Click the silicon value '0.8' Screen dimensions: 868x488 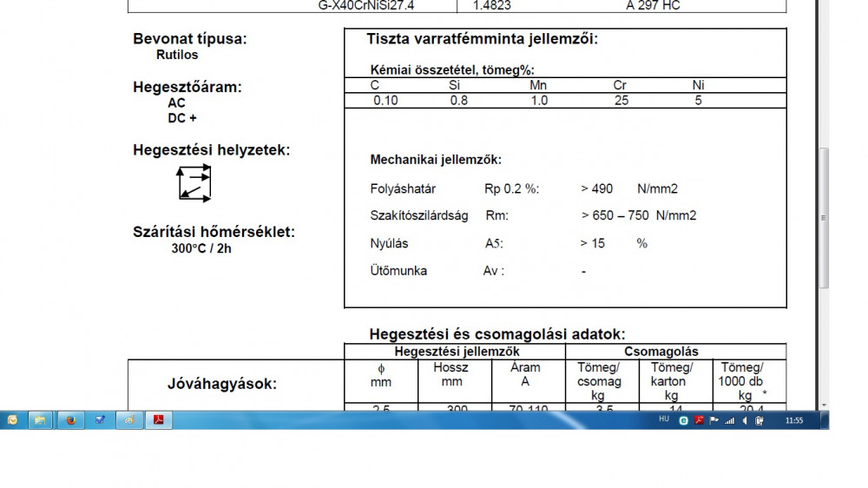[459, 101]
